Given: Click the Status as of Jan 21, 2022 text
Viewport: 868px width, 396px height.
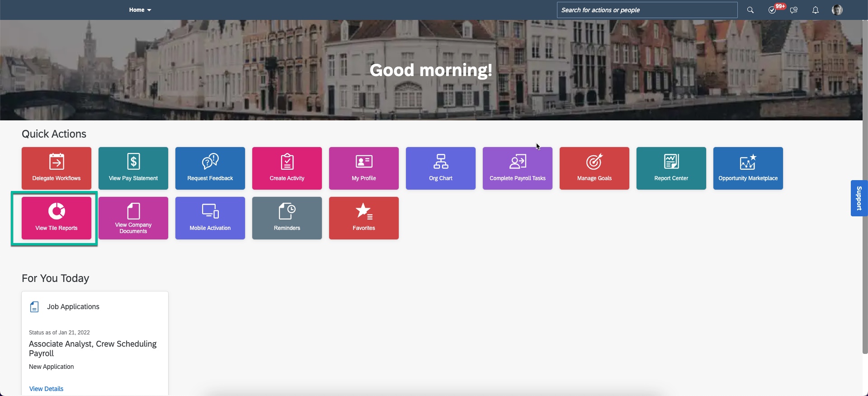Looking at the screenshot, I should [x=59, y=332].
